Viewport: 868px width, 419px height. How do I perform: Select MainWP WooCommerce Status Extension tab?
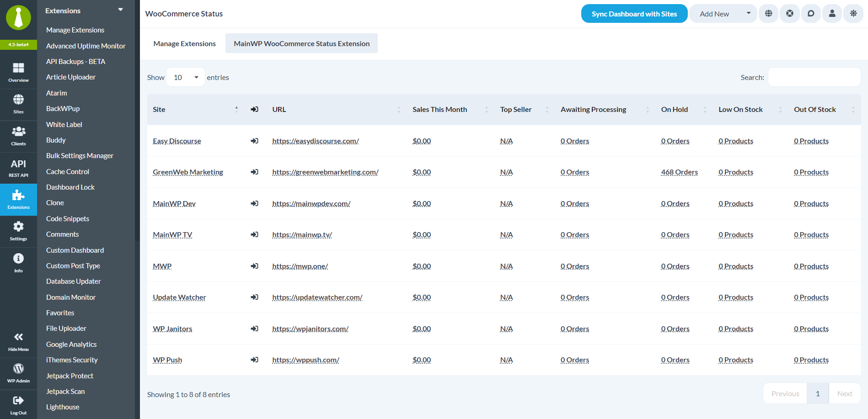pyautogui.click(x=301, y=43)
